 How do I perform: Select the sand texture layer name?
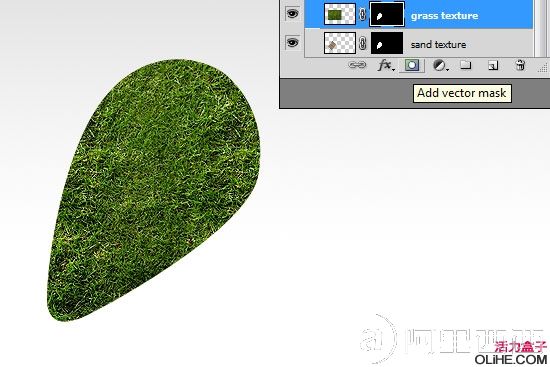438,45
